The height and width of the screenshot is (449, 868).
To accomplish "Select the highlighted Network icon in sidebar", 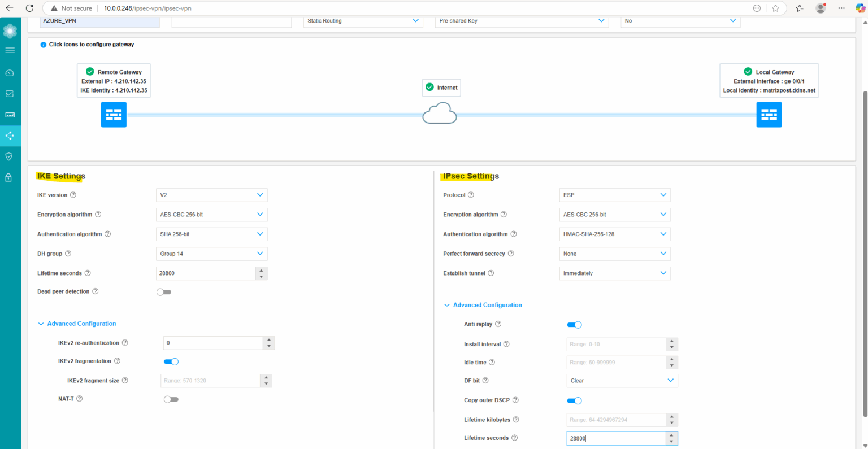I will (x=10, y=136).
